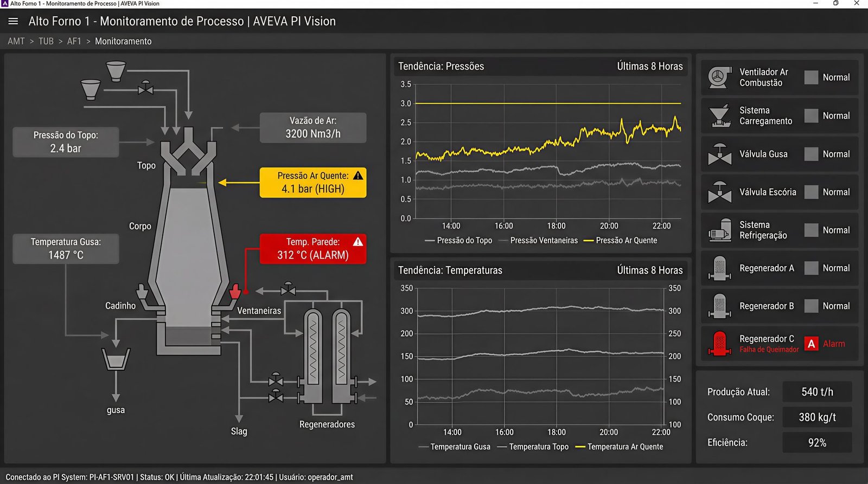Click the 'Ventaneiras' label on the diagram

[x=259, y=311]
